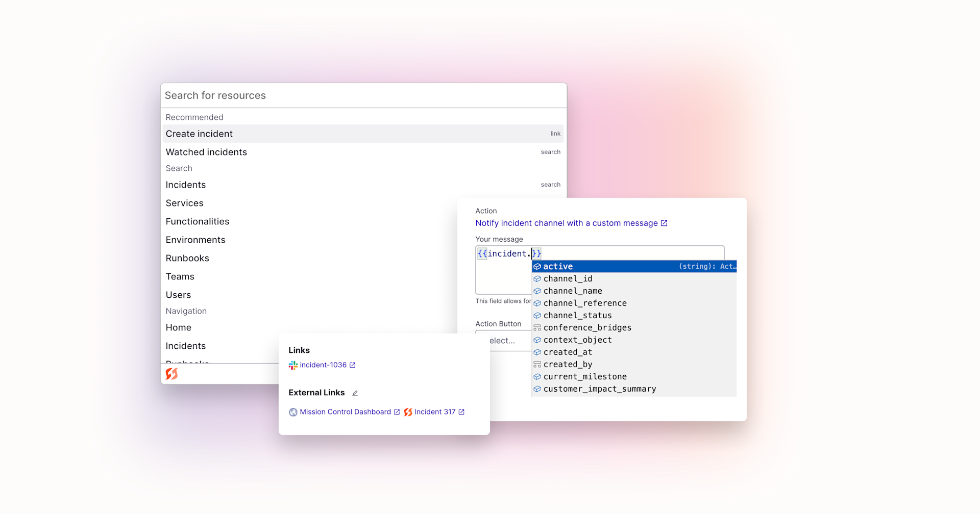Open Incidents under the Navigation heading
The width and height of the screenshot is (980, 514).
(185, 346)
